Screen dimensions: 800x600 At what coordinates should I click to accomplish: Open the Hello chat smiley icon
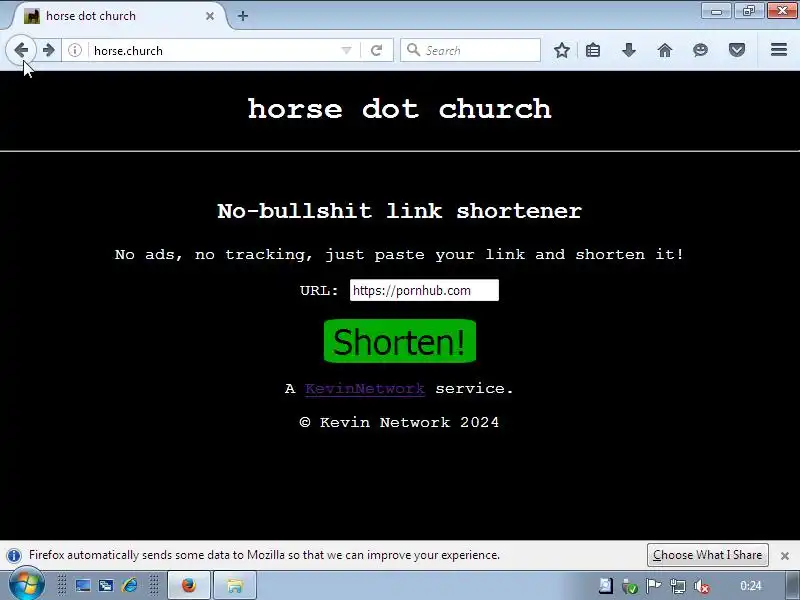click(701, 50)
